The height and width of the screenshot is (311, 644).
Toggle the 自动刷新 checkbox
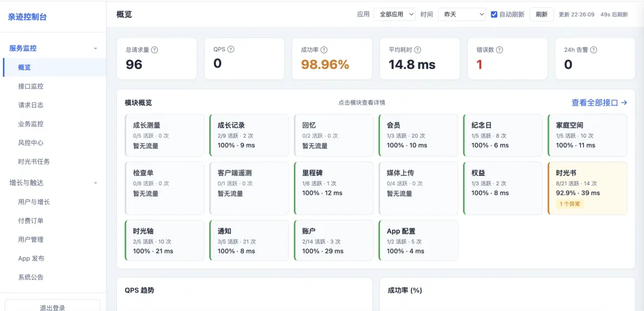494,14
